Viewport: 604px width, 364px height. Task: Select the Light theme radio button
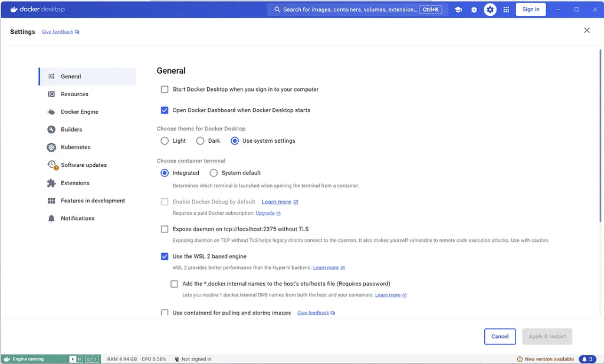tap(165, 141)
